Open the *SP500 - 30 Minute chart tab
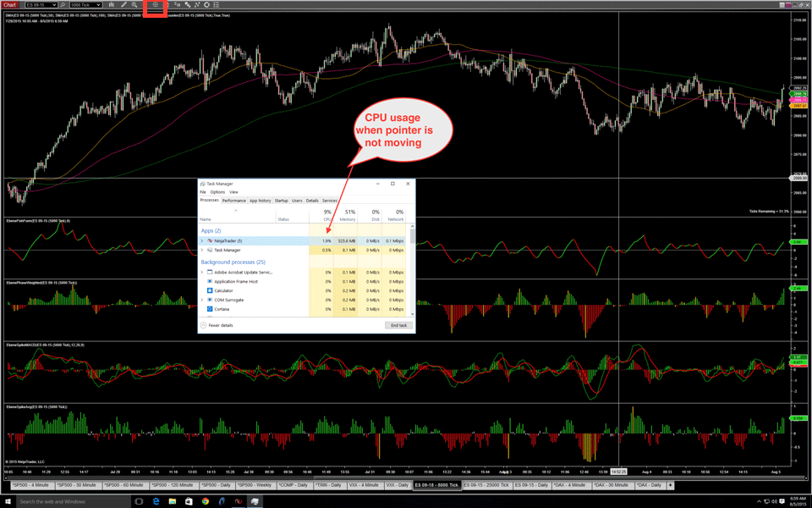The width and height of the screenshot is (812, 508). pyautogui.click(x=78, y=485)
